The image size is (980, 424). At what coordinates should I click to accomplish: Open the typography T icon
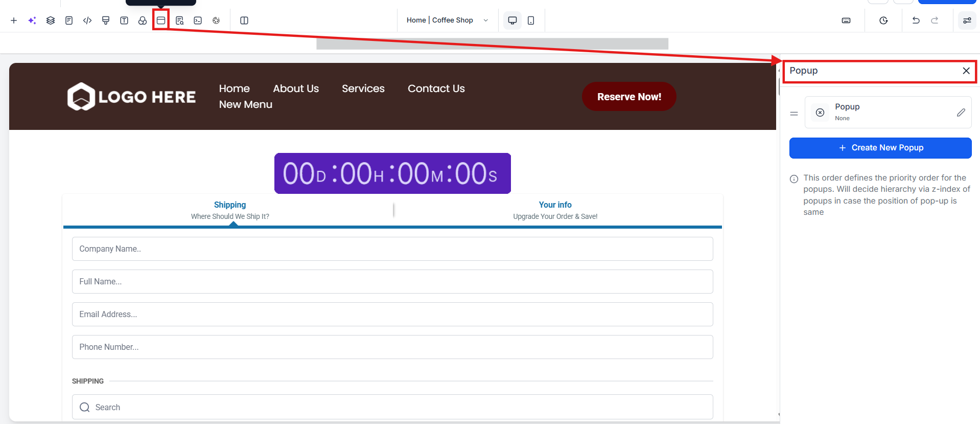124,20
